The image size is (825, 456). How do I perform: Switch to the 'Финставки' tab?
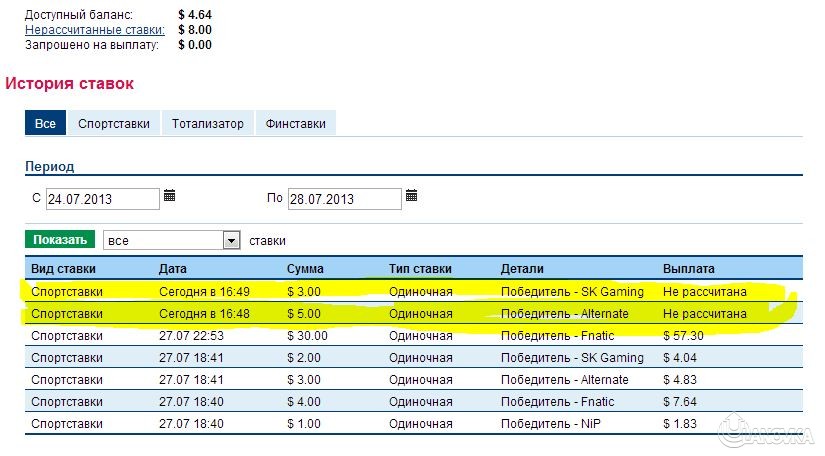pyautogui.click(x=296, y=123)
